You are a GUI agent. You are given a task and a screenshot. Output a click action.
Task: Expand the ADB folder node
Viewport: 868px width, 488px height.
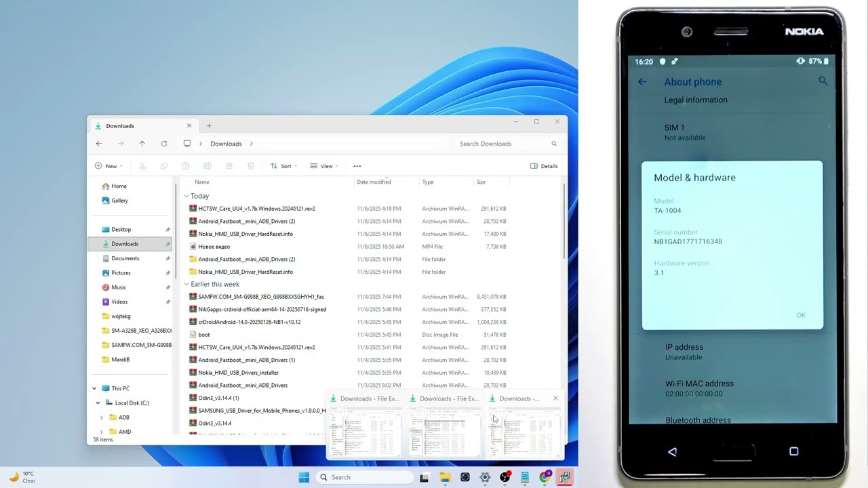click(x=102, y=418)
